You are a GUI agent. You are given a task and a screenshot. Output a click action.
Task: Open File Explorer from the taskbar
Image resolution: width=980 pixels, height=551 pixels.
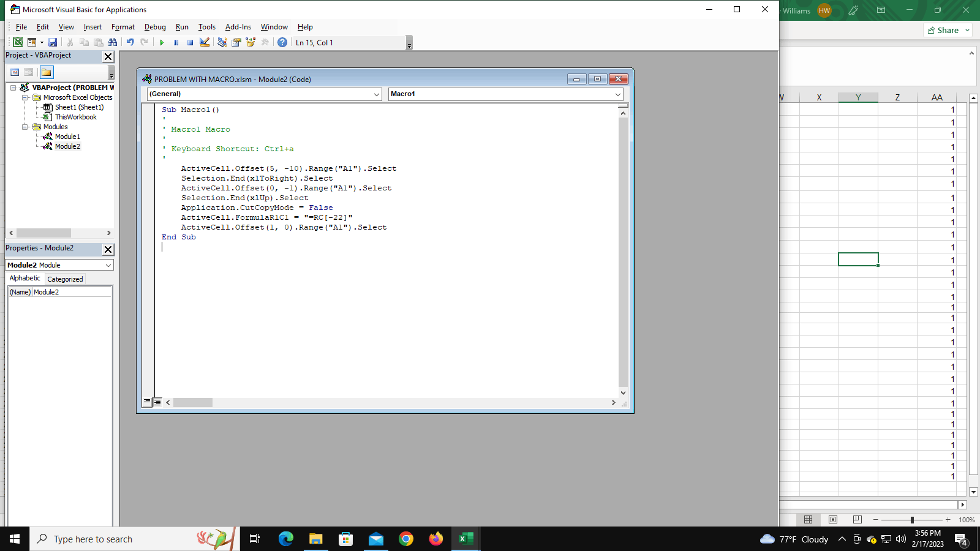point(315,539)
